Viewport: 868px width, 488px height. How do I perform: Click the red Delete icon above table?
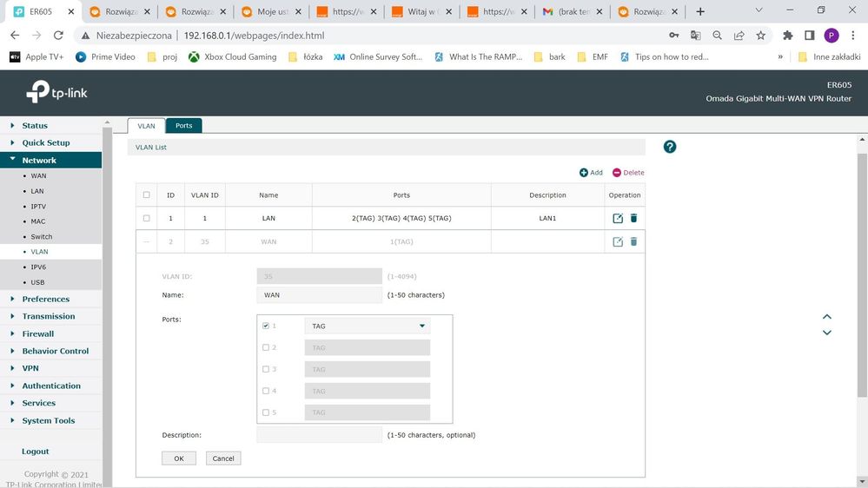point(617,173)
